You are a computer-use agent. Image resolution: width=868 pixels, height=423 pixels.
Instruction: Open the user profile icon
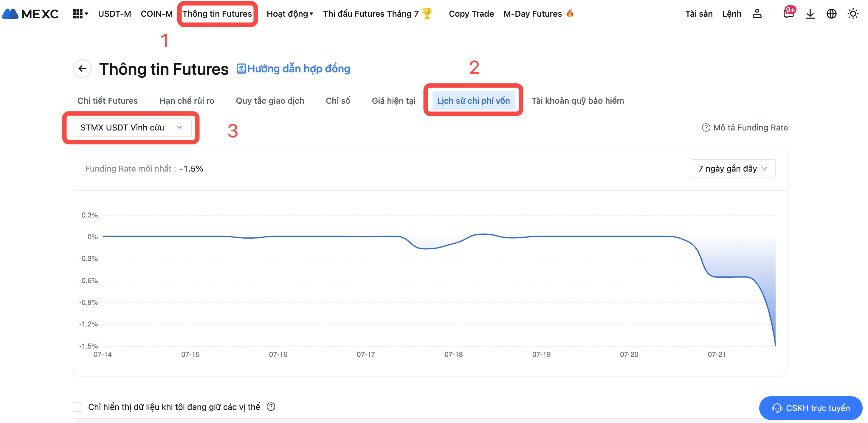click(757, 14)
